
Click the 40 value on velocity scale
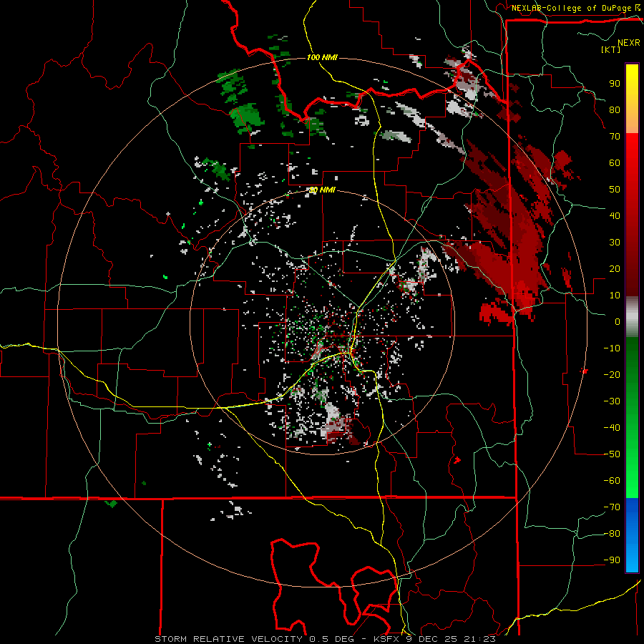[x=615, y=215]
